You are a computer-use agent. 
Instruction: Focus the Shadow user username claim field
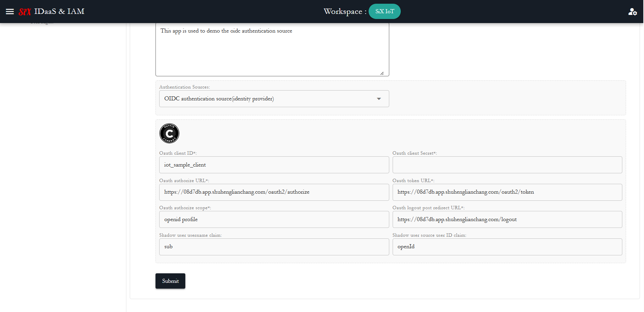coord(274,247)
